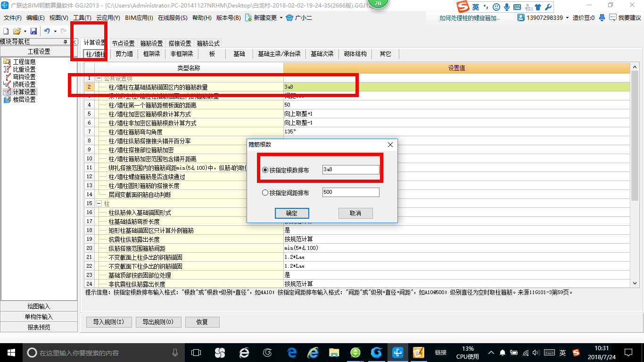
Task: Open Microsoft Edge from taskbar
Action: coord(292,352)
